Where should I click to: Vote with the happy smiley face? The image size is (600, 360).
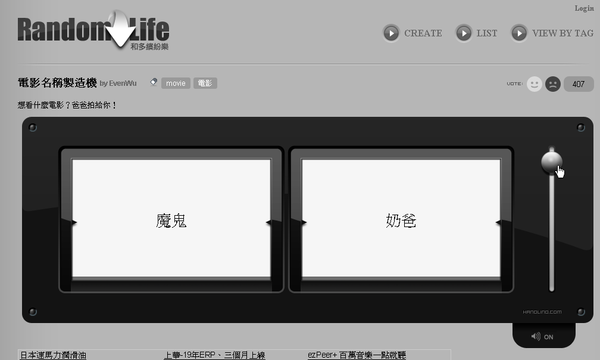coord(534,84)
